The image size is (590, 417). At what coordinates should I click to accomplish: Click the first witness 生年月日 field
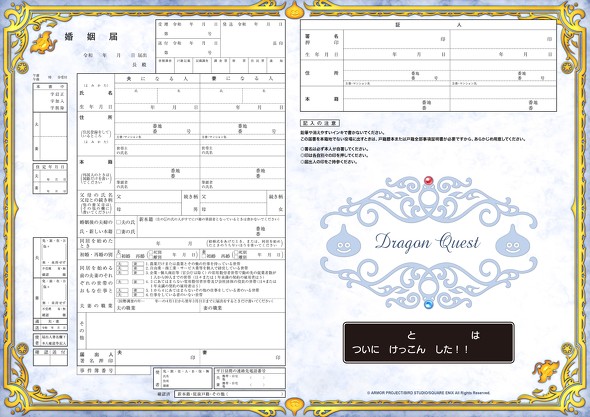(x=397, y=54)
